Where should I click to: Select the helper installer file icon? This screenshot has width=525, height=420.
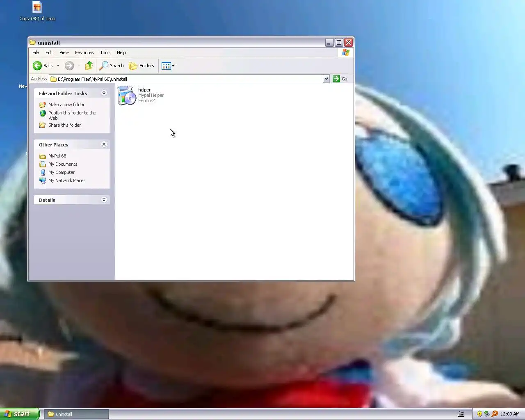coord(127,96)
